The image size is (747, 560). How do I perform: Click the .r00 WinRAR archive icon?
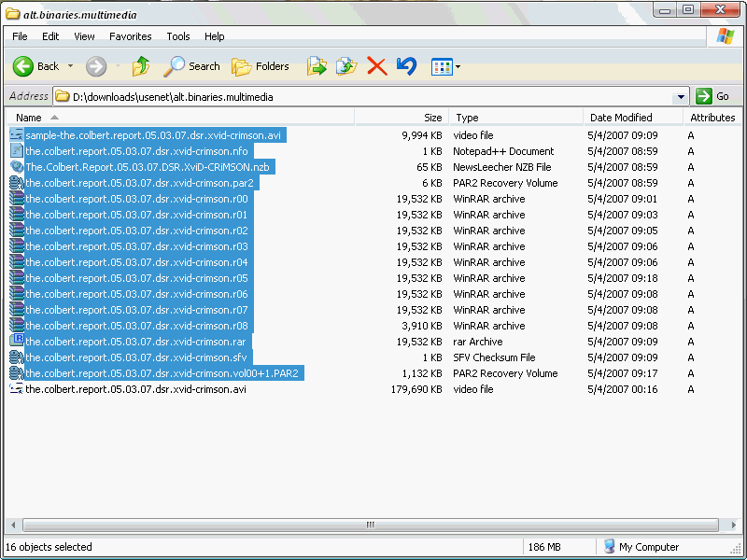coord(17,199)
